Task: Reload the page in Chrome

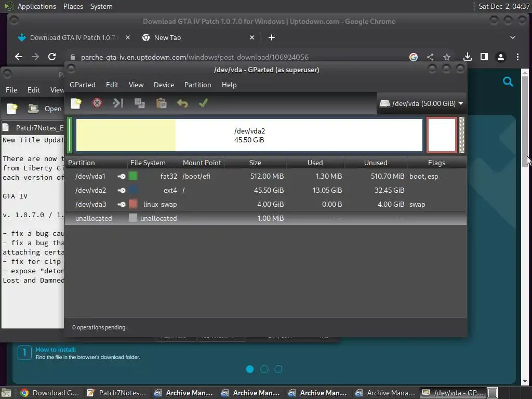Action: 52,57
